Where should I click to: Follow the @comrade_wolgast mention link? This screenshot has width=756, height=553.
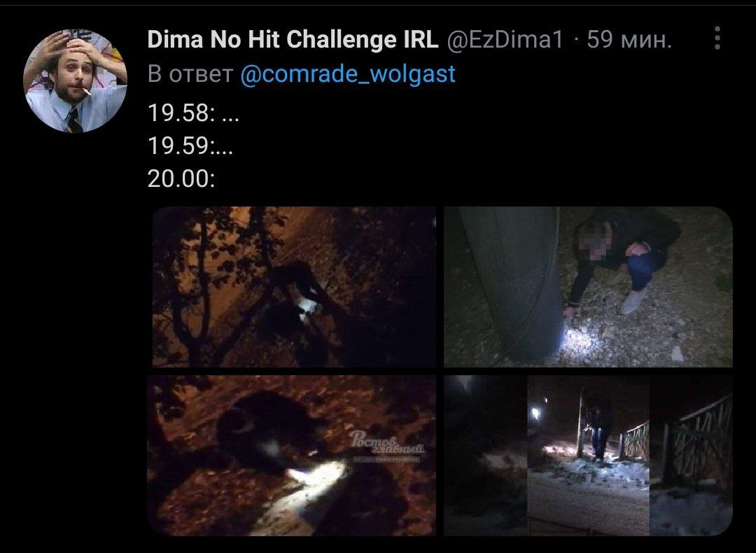348,73
